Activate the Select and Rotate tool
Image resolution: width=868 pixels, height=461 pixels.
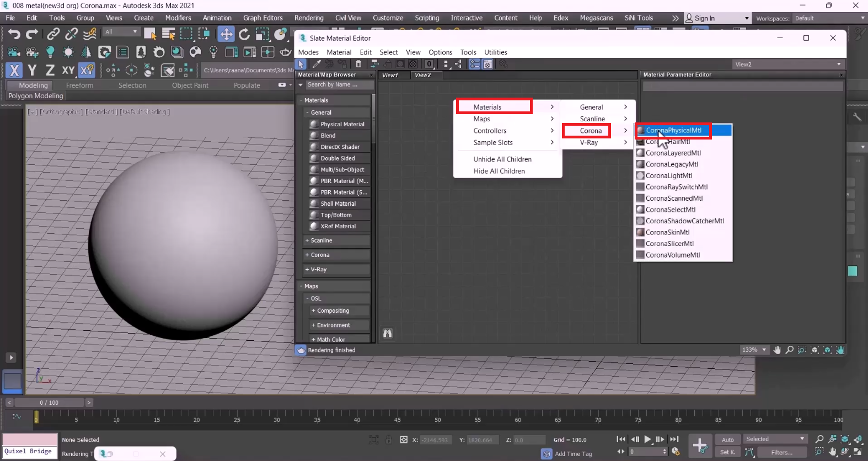coord(244,34)
